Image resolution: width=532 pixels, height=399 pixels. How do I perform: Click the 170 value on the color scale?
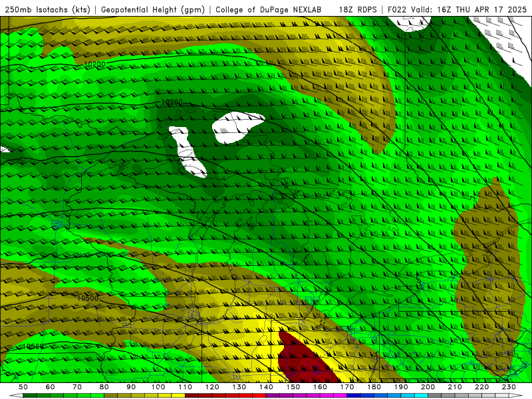(x=347, y=387)
